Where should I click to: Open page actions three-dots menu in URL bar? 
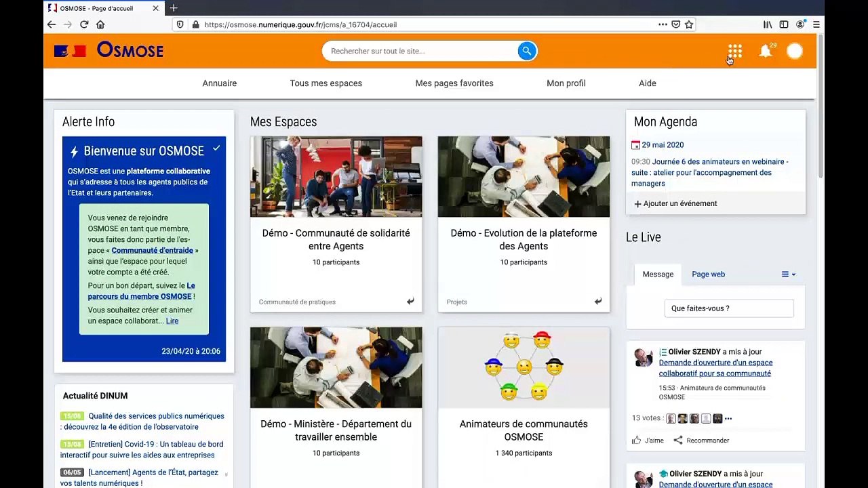(x=663, y=24)
